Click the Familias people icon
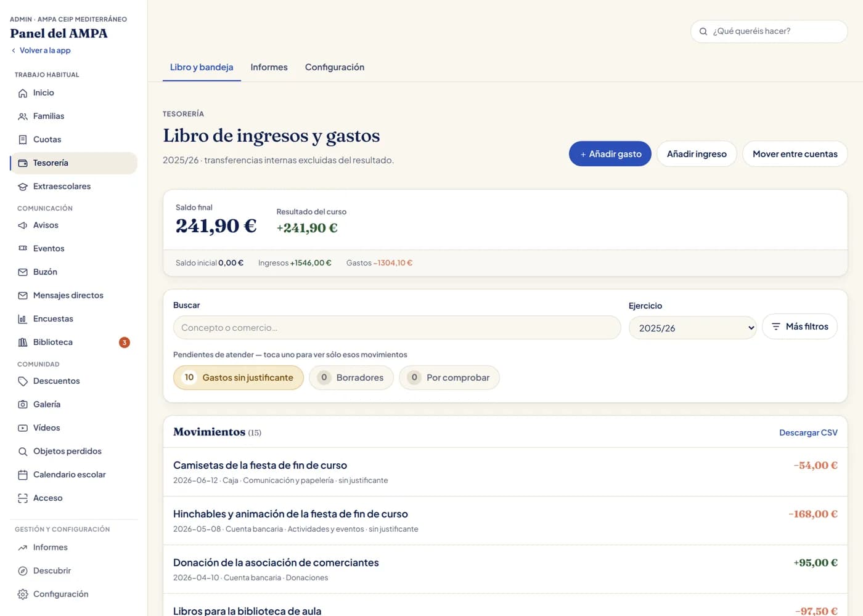The height and width of the screenshot is (616, 863). (23, 116)
